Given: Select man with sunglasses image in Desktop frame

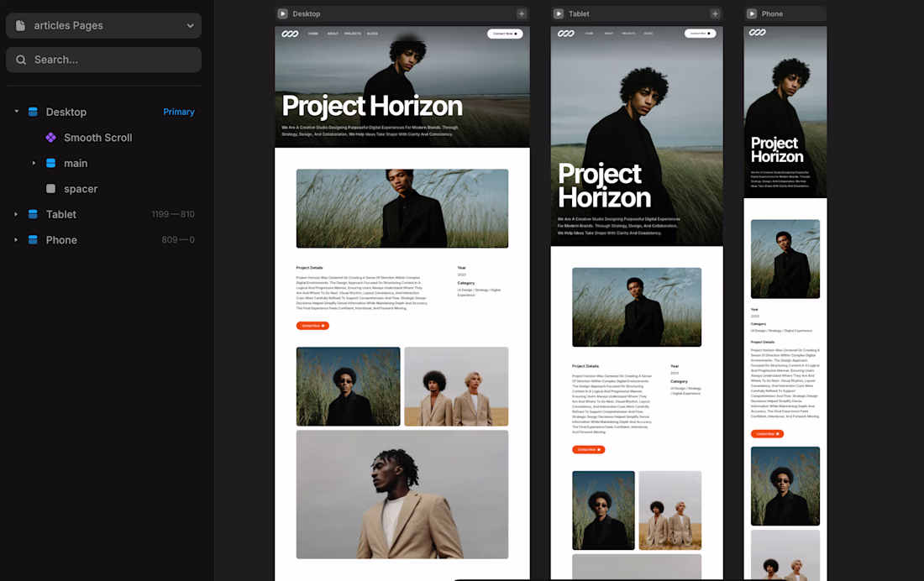Looking at the screenshot, I should point(349,386).
